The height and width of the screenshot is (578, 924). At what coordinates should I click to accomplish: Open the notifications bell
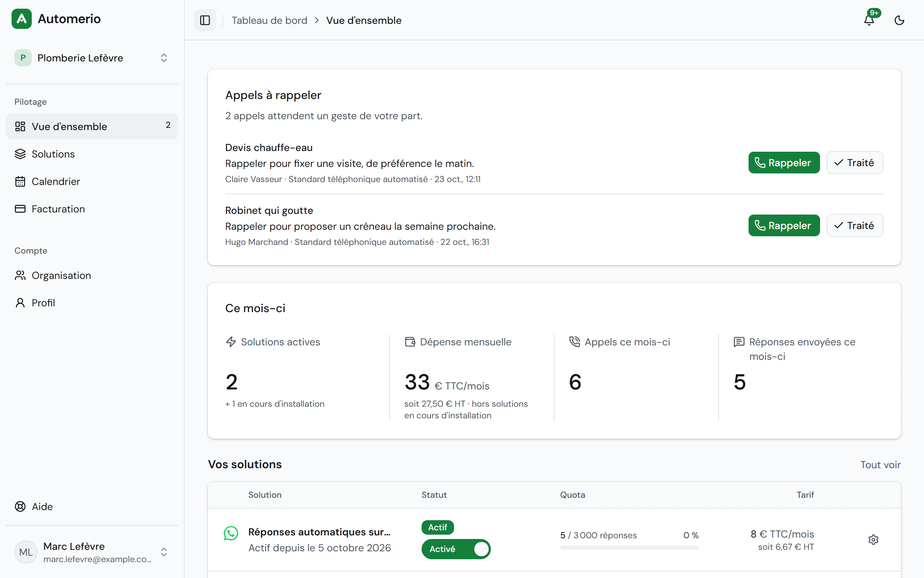coord(869,20)
